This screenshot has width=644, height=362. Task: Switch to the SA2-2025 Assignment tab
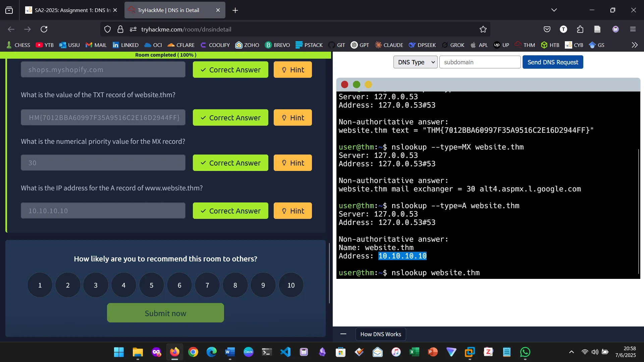pos(70,10)
